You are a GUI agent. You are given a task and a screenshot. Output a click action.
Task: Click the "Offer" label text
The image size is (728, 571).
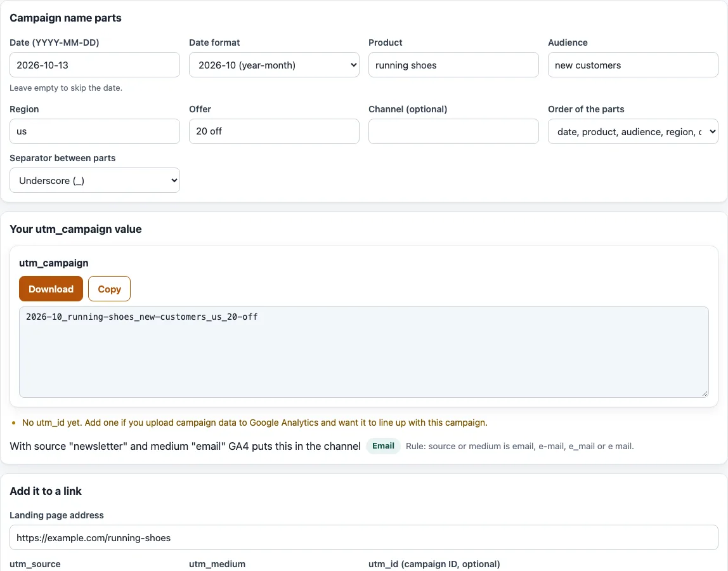coord(200,109)
